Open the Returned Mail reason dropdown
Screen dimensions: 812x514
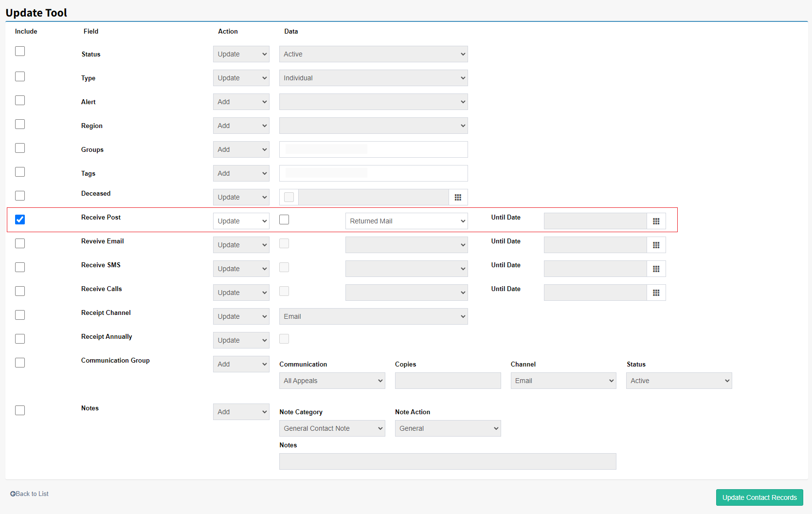(407, 221)
